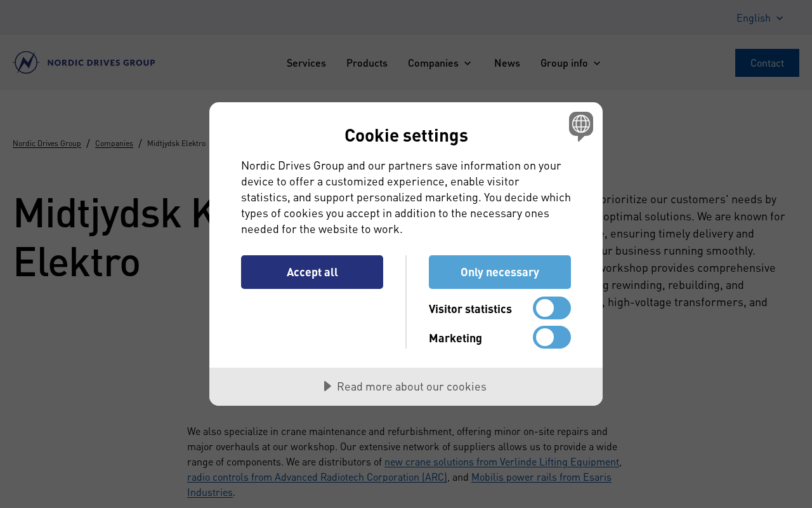Navigate to Nordic Drives Group breadcrumb
Screen dimensions: 812x508
[x=47, y=144]
